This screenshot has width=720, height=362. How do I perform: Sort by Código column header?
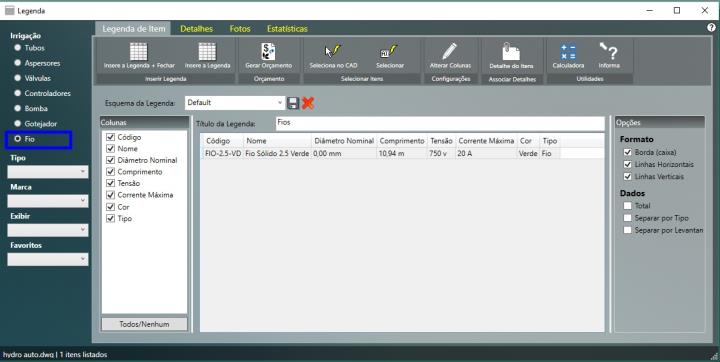point(223,141)
